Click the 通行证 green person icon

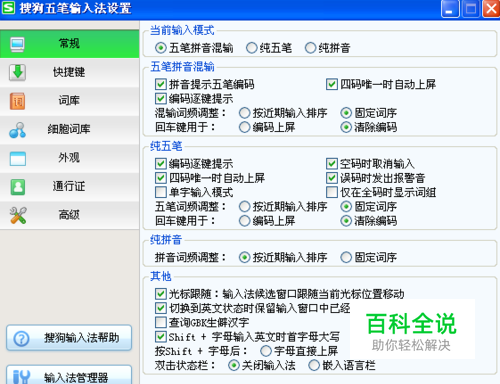pos(18,187)
